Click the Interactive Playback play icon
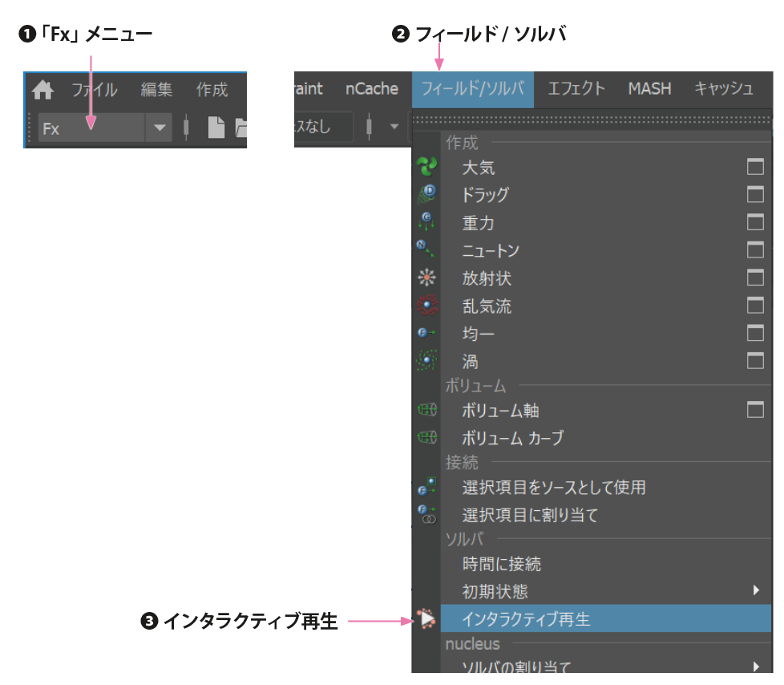This screenshot has width=784, height=685. click(426, 618)
